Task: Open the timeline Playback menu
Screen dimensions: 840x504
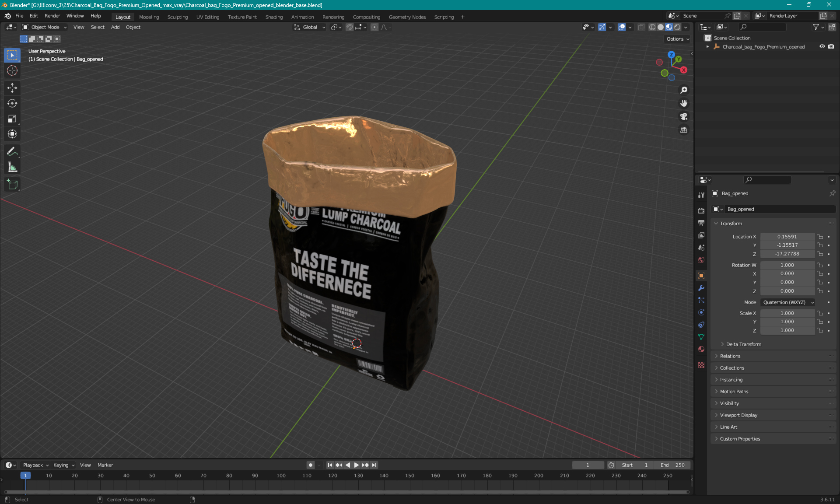Action: 35,465
